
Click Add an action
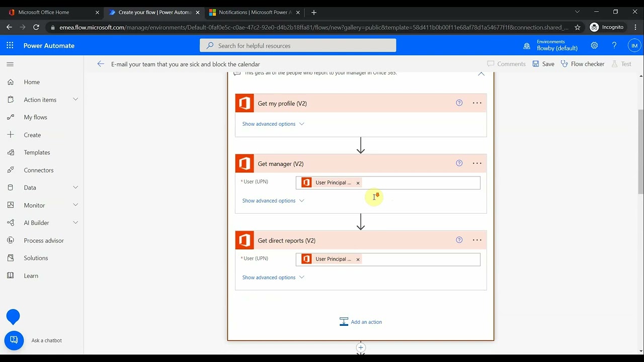point(361,322)
